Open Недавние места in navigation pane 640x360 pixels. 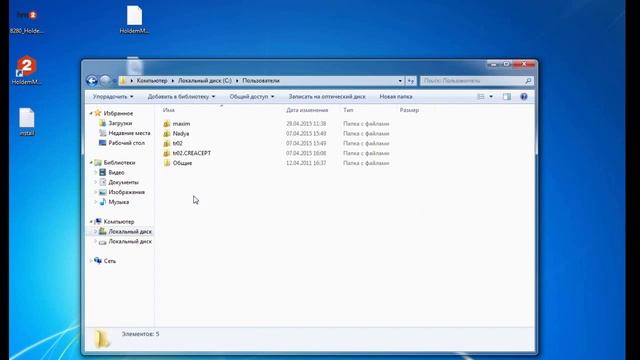tap(129, 133)
